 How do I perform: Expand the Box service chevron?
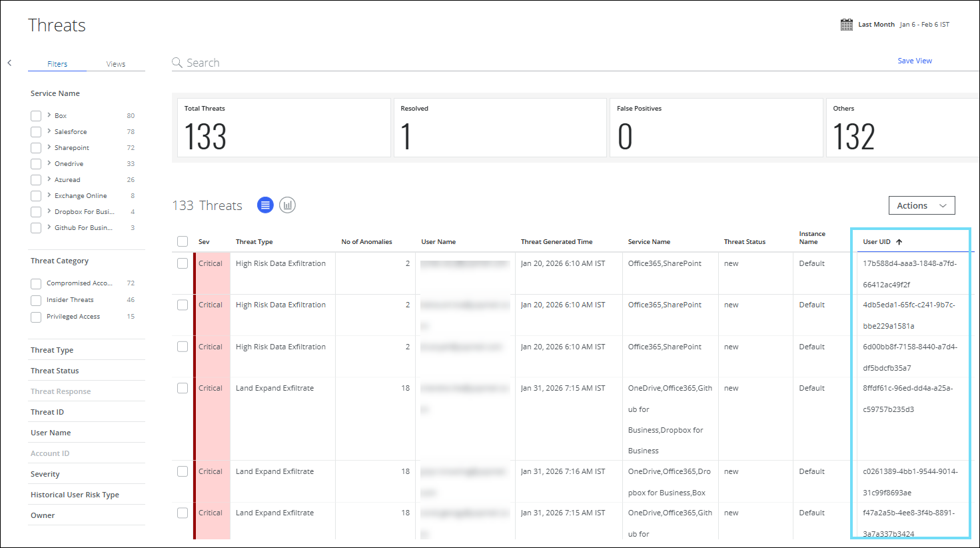coord(49,115)
